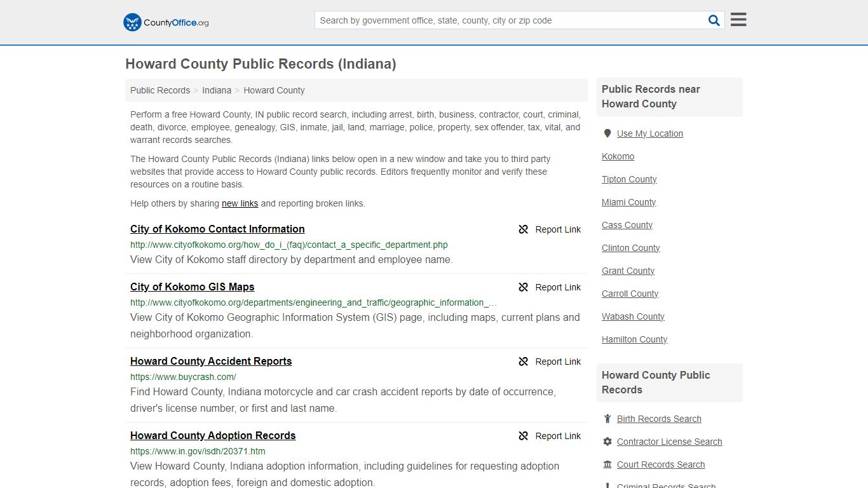Open cityofkokomo.org contact department URL

(289, 245)
